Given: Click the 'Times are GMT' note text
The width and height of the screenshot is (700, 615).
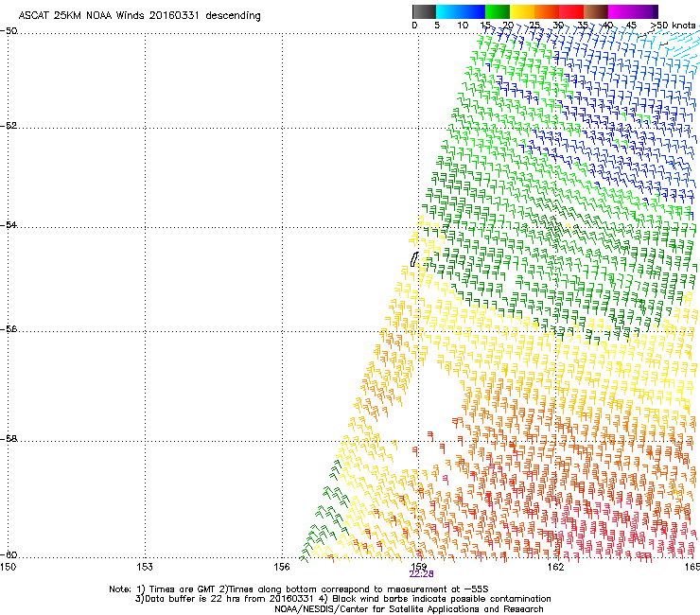Looking at the screenshot, I should 183,589.
